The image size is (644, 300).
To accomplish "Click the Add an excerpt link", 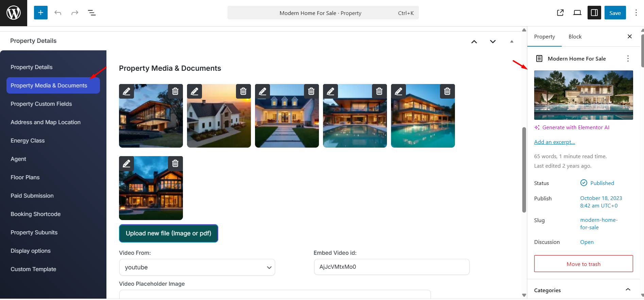I will point(555,142).
